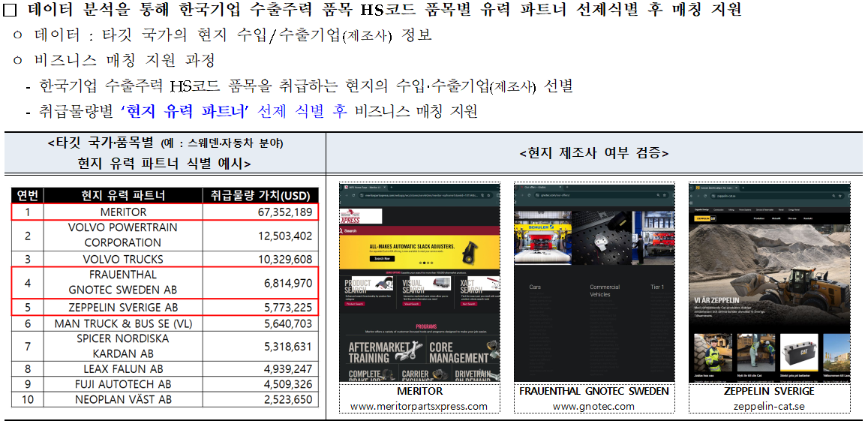This screenshot has height=427, width=868.
Task: Click the Meritor Parts Xpress logo
Action: pyautogui.click(x=361, y=216)
